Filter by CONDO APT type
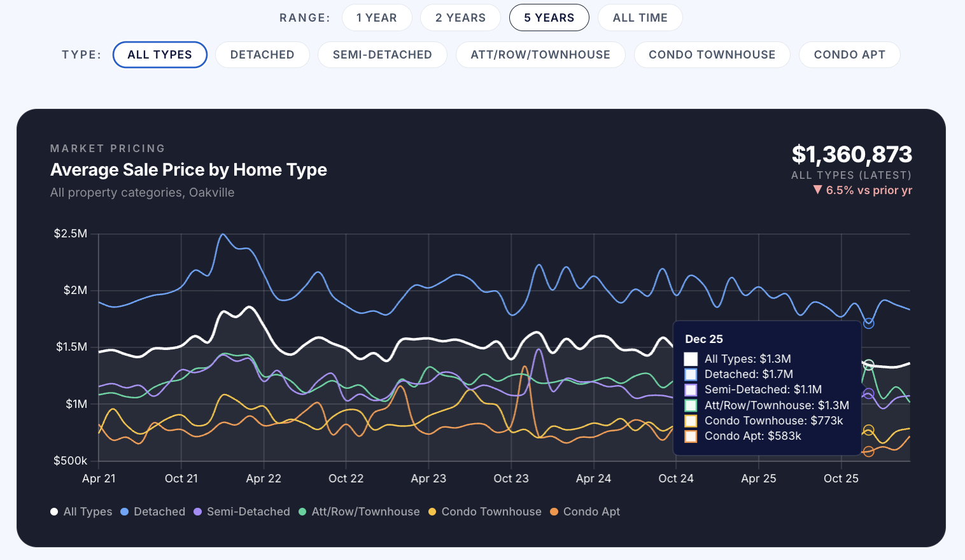The width and height of the screenshot is (965, 560). (849, 55)
